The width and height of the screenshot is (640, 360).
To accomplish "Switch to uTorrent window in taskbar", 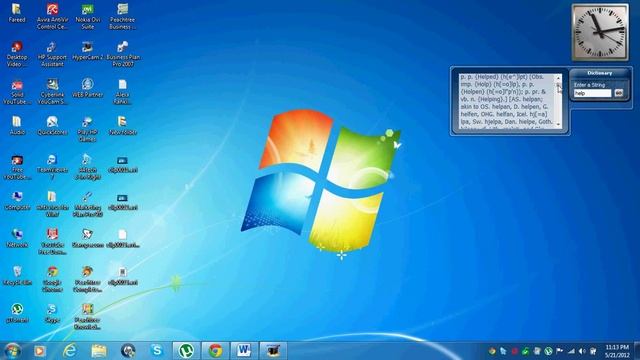I will tap(186, 351).
